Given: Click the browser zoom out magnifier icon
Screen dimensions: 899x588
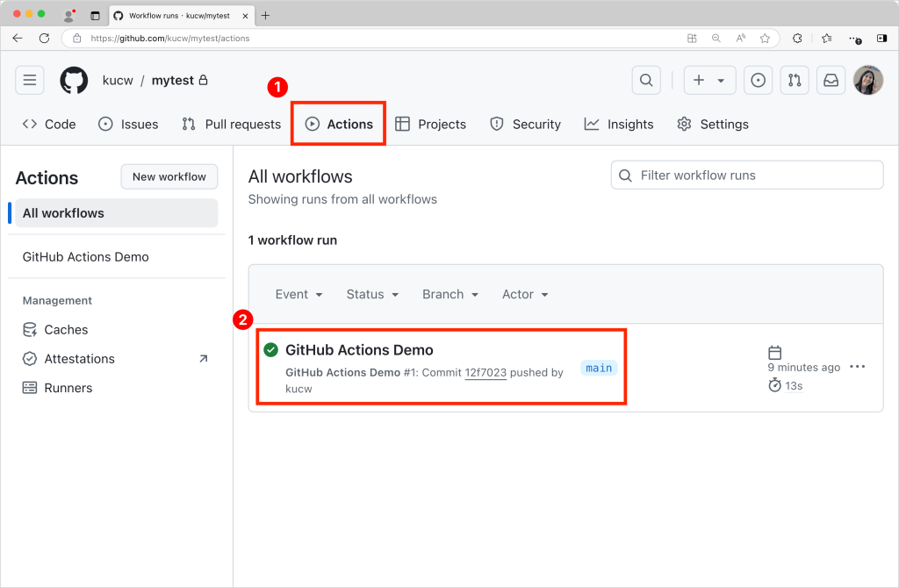Looking at the screenshot, I should [x=716, y=39].
